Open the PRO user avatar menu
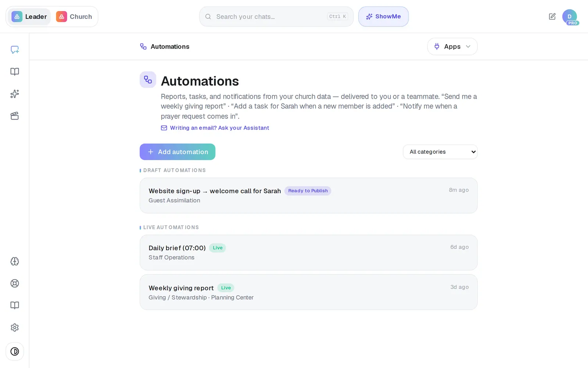This screenshot has width=588, height=368. [570, 17]
